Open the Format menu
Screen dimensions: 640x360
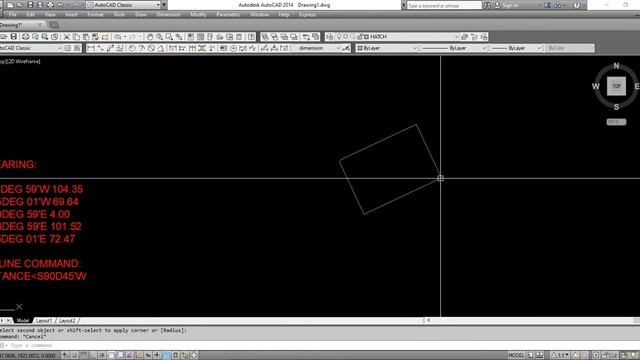(x=96, y=15)
